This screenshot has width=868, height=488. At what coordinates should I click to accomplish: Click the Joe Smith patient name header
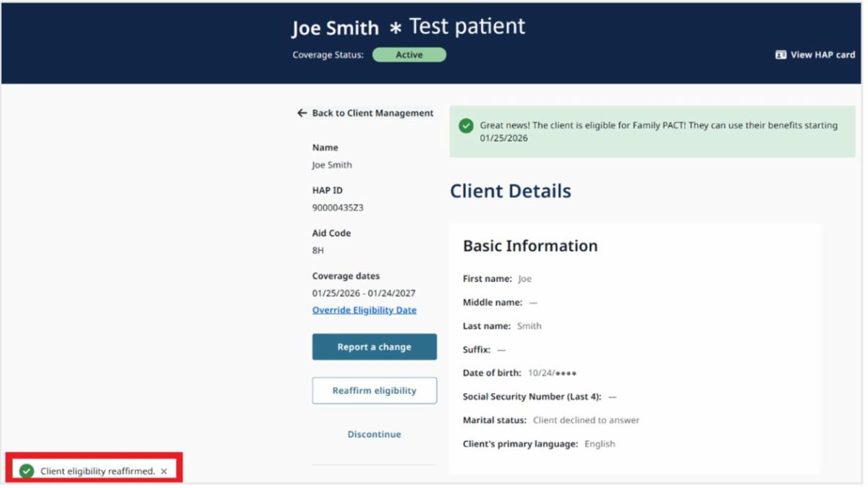pos(335,28)
